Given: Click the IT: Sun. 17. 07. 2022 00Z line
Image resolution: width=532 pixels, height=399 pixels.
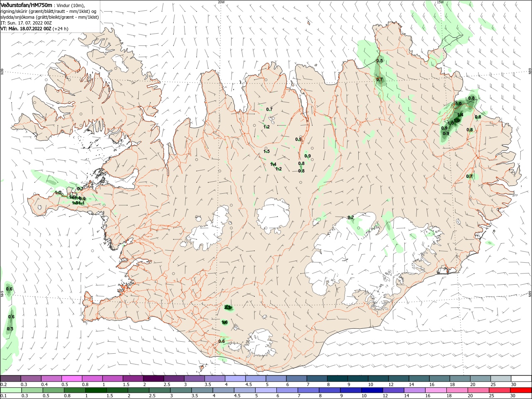Looking at the screenshot, I should point(26,23).
